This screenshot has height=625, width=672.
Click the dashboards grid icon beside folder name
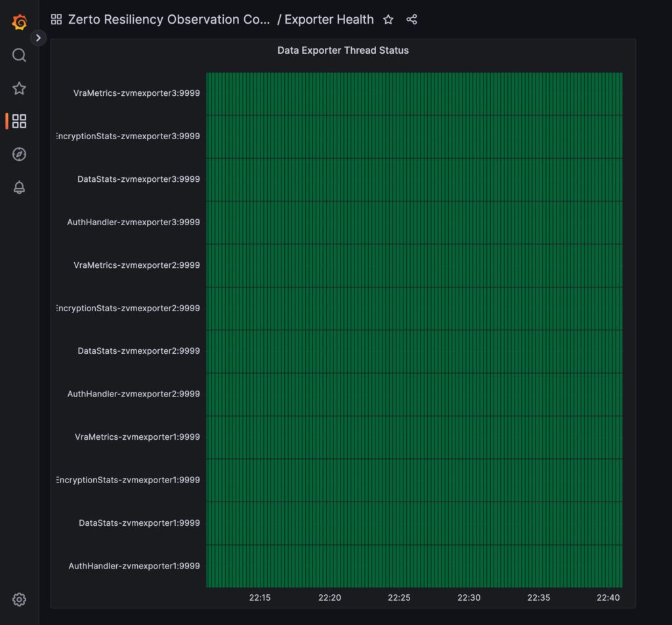click(56, 19)
